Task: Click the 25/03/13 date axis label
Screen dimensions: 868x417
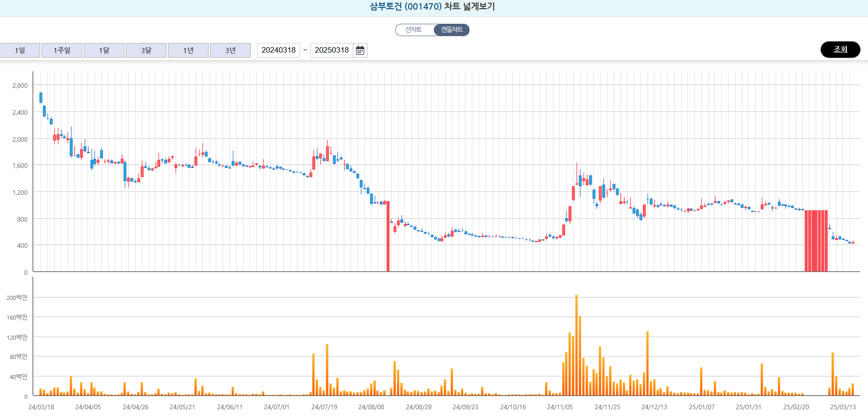Action: (843, 407)
